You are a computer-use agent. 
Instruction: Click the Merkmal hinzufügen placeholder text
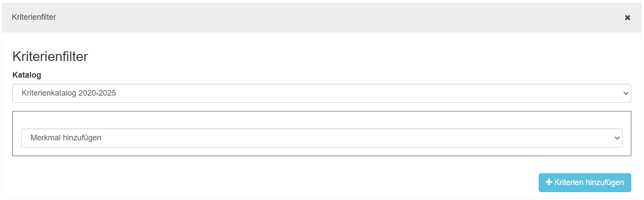tap(66, 138)
